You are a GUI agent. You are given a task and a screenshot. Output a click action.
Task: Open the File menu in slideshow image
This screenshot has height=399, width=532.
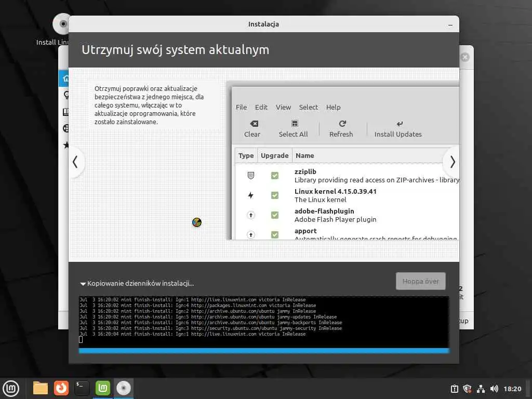coord(241,107)
